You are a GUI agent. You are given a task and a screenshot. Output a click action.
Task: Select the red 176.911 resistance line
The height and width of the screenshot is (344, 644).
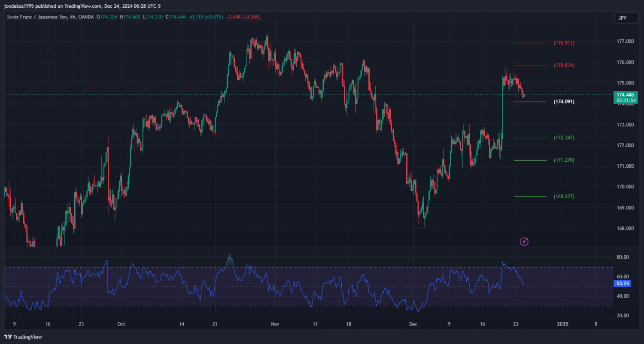click(x=530, y=43)
